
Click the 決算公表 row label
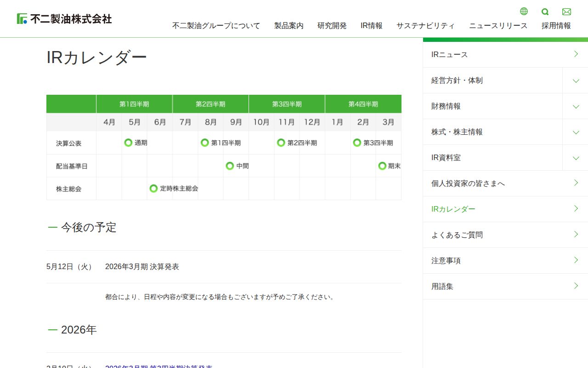[69, 143]
